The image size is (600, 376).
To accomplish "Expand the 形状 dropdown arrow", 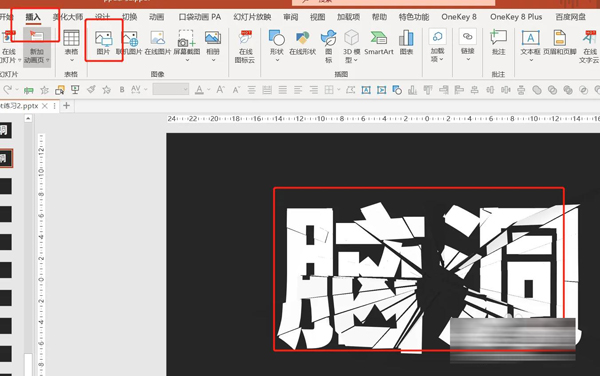I will coord(277,60).
